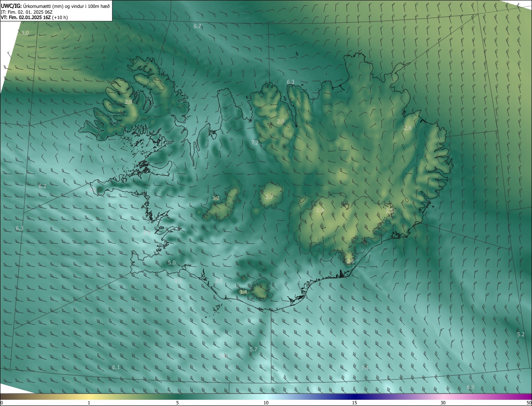532x406 pixels.
Task: Click the 1 tick on the colour scale
Action: (x=89, y=403)
